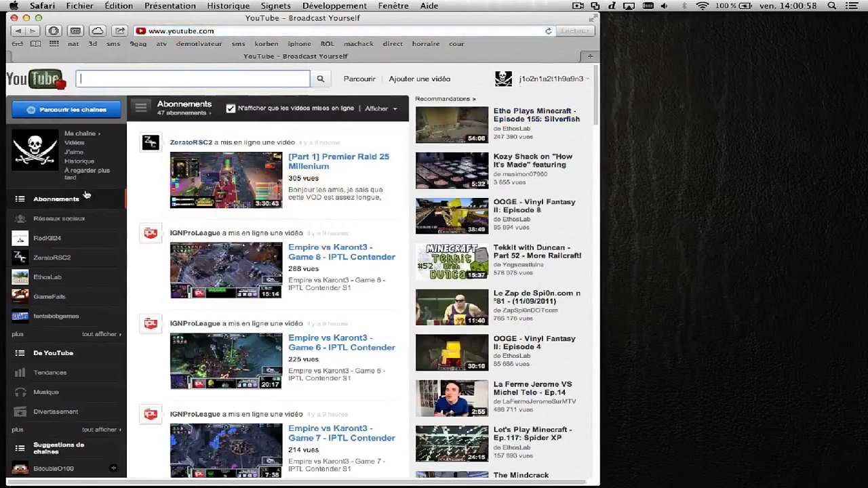The height and width of the screenshot is (488, 868).
Task: Open the 9gag bookmark in bookmarks bar
Action: pos(138,44)
